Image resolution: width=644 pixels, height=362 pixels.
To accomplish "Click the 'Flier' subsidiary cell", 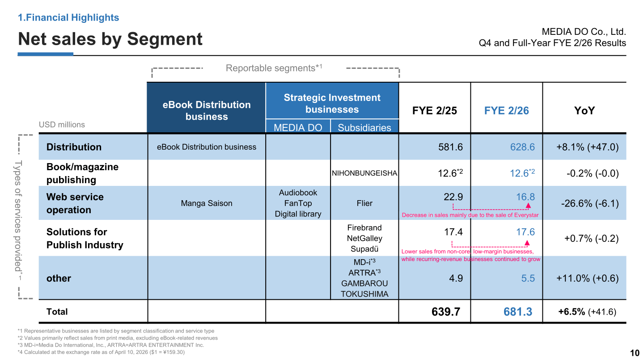I will [364, 203].
